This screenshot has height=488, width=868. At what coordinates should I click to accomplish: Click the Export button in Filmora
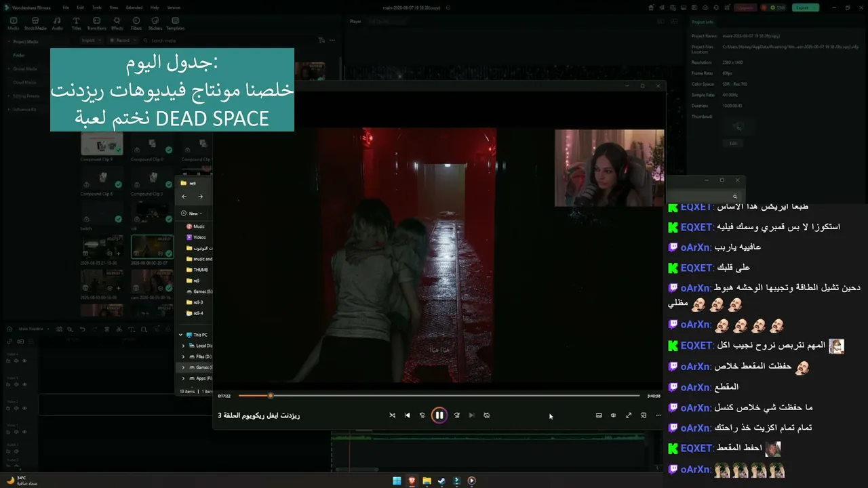(x=805, y=7)
